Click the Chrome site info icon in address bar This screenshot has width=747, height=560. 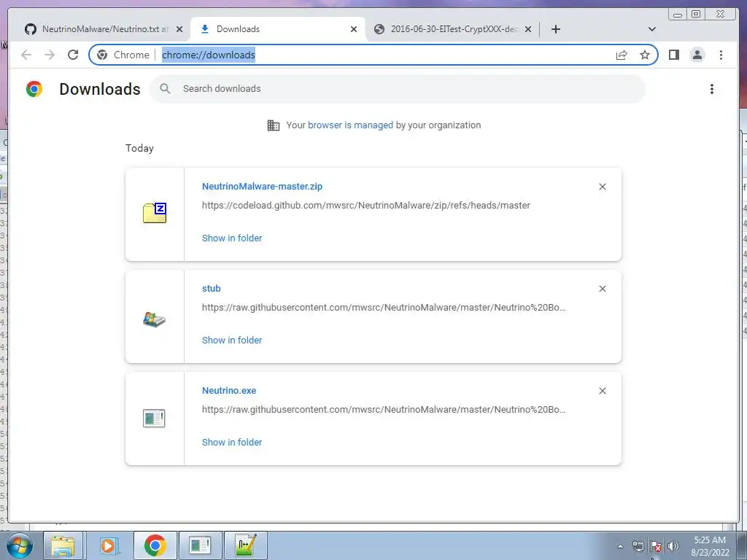(x=102, y=55)
